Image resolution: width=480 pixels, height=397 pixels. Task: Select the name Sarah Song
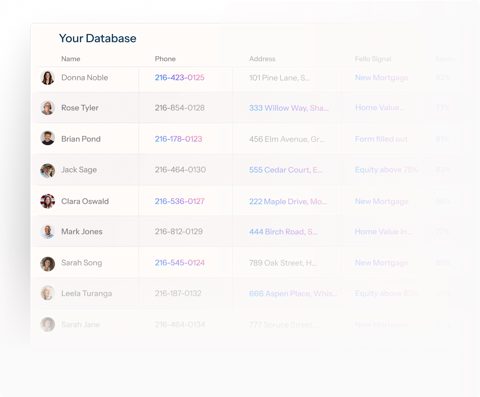[x=82, y=263]
